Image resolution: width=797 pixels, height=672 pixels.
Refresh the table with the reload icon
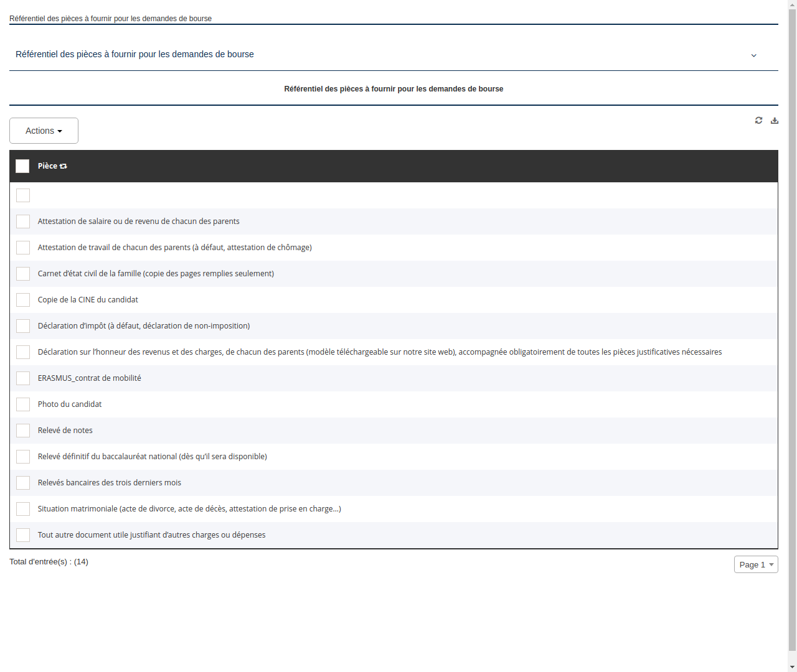758,120
